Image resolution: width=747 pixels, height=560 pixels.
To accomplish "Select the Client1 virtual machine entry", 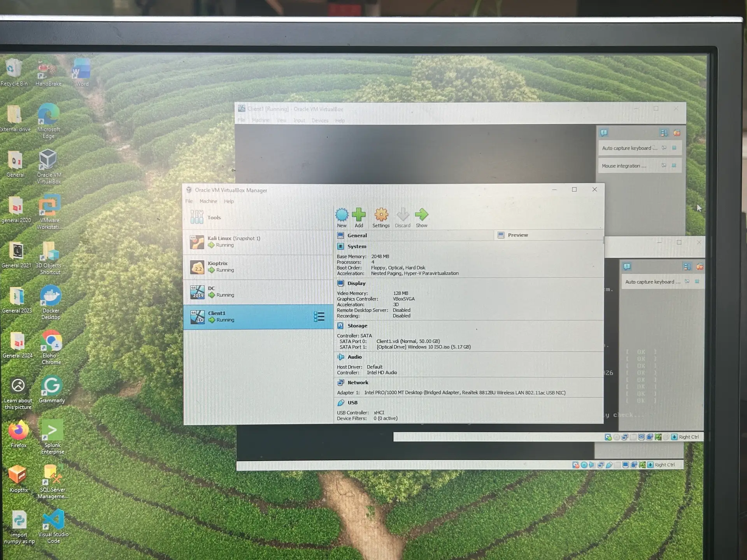I will pyautogui.click(x=258, y=317).
